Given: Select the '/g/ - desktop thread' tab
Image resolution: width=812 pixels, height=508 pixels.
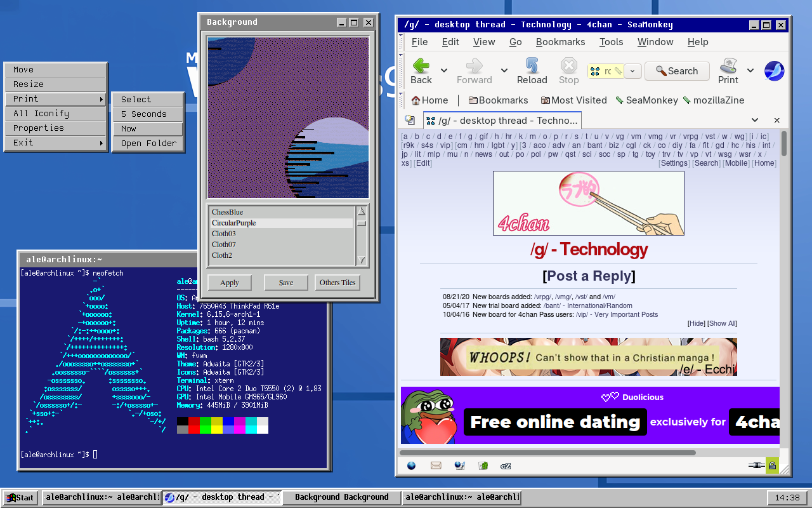Looking at the screenshot, I should pyautogui.click(x=502, y=121).
